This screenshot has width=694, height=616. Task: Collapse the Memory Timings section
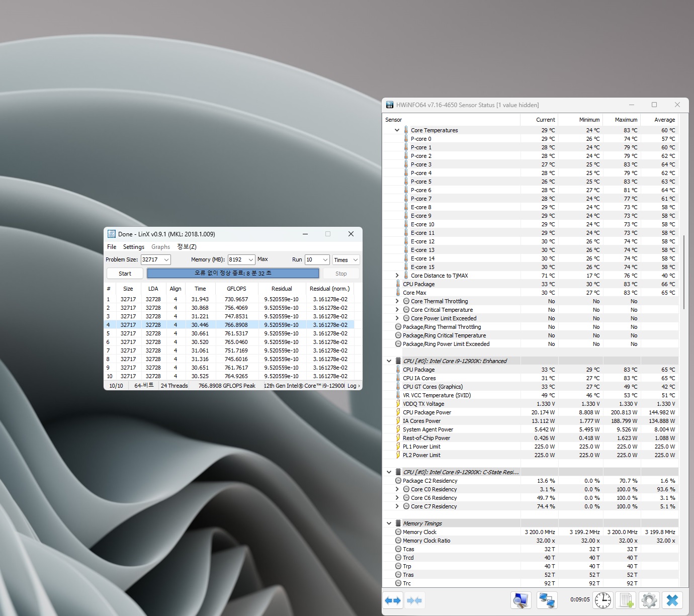pos(389,523)
